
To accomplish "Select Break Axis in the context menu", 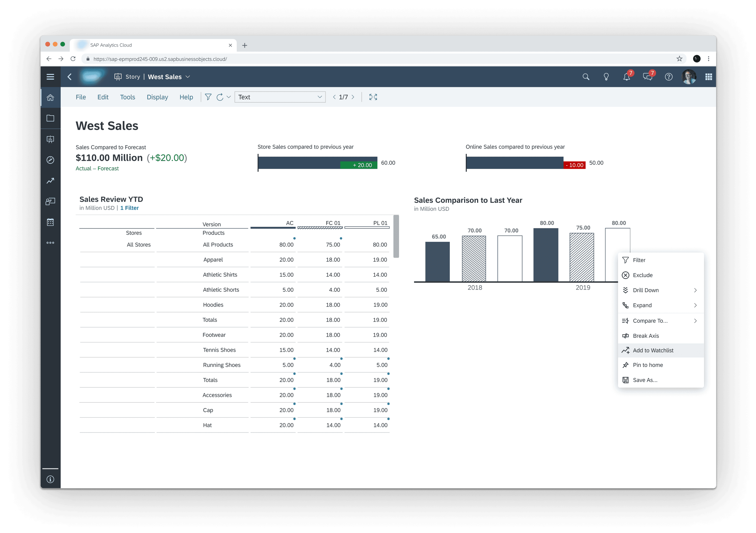I will [661, 336].
